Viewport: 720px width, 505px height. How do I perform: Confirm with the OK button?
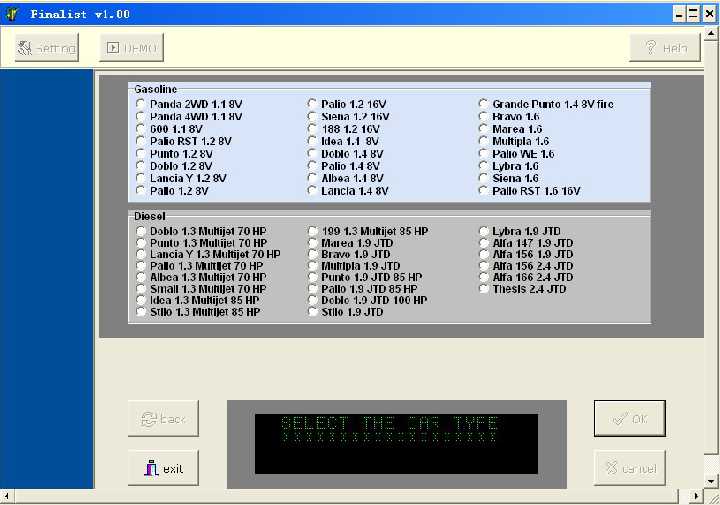point(630,419)
